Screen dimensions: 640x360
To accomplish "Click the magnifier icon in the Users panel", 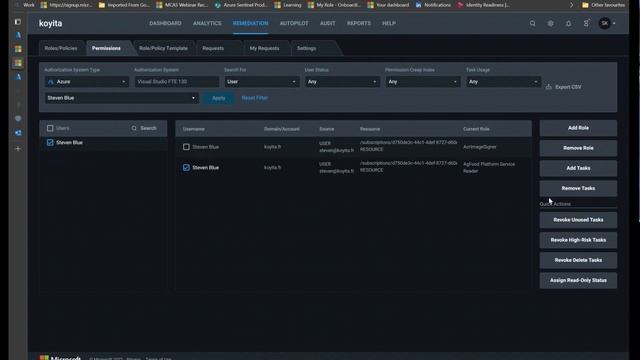I will (134, 128).
